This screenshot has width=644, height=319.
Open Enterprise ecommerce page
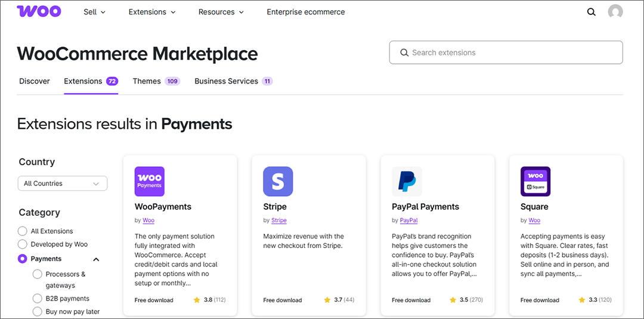point(306,12)
